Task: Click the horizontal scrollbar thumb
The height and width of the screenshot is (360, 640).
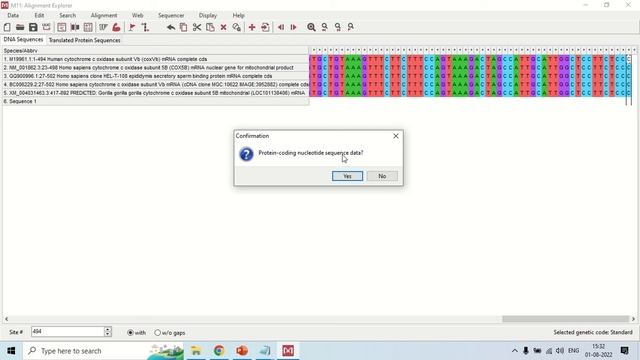Action: click(565, 319)
